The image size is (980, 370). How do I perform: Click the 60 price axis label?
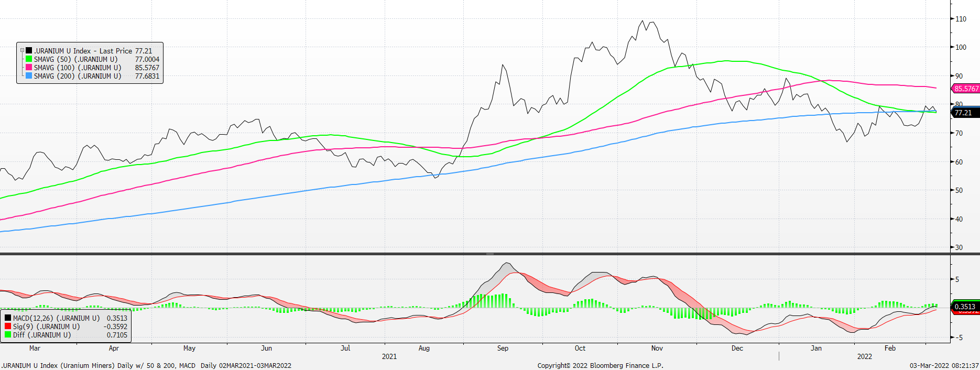click(959, 162)
